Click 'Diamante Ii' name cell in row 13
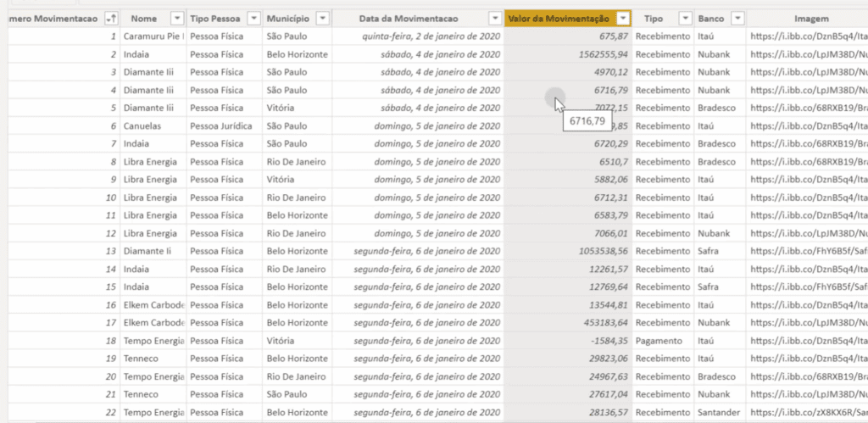Image resolution: width=868 pixels, height=423 pixels. [x=153, y=252]
